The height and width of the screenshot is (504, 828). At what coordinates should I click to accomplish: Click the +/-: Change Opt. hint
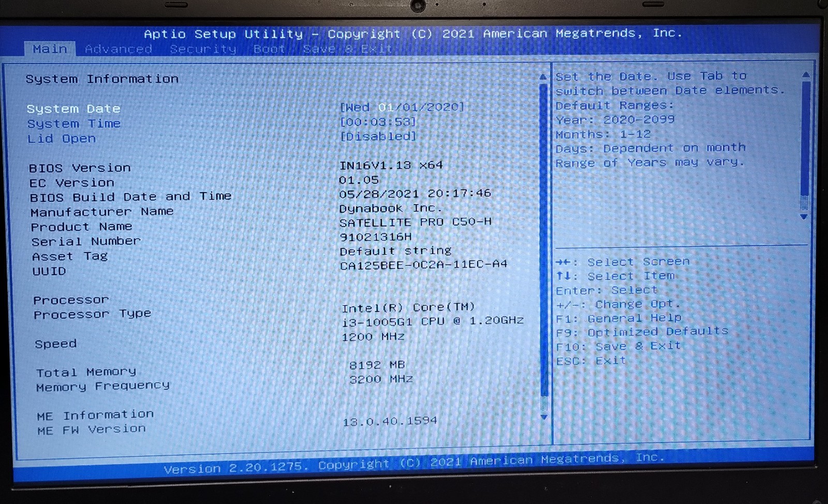click(x=618, y=304)
